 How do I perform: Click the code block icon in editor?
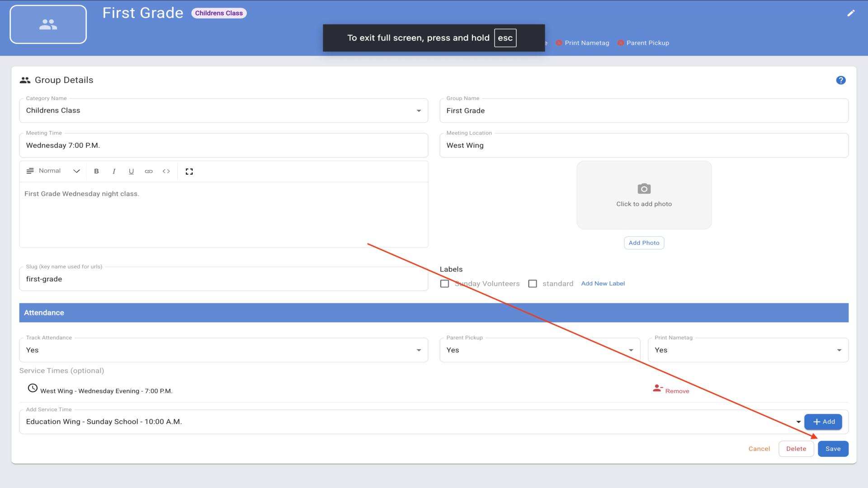[x=166, y=171]
